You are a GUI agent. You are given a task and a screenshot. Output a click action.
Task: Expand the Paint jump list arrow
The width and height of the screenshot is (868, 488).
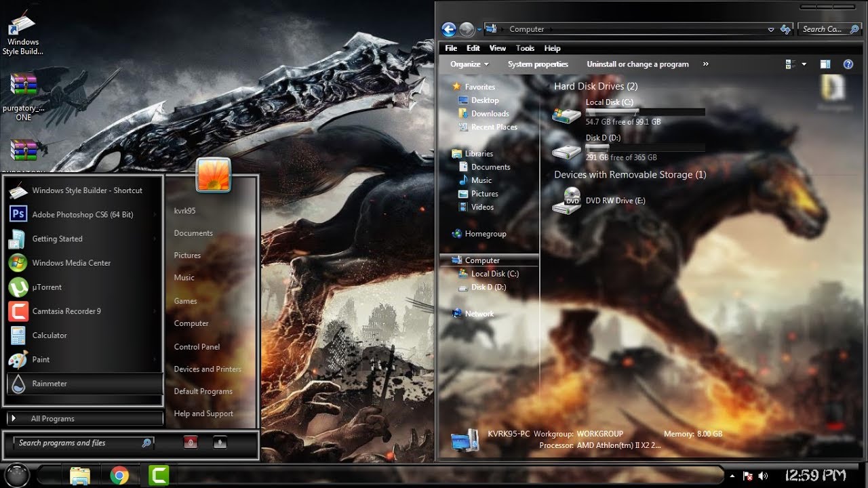(x=156, y=360)
